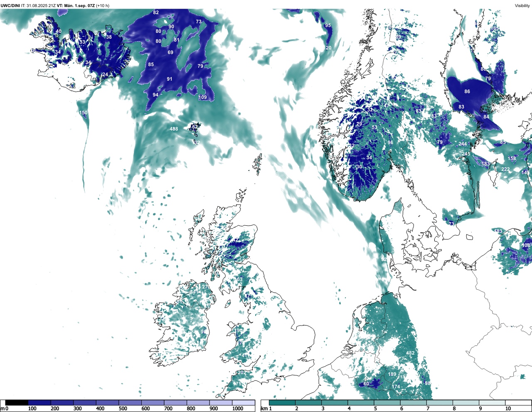Screen dimensions: 532x412
Task: Click the 488 visibility value on the map
Action: [x=174, y=129]
